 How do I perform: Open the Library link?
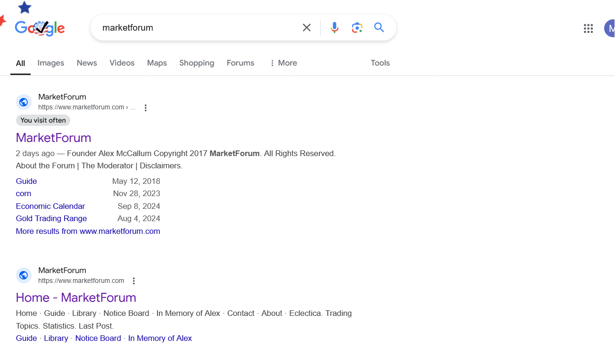click(x=56, y=338)
